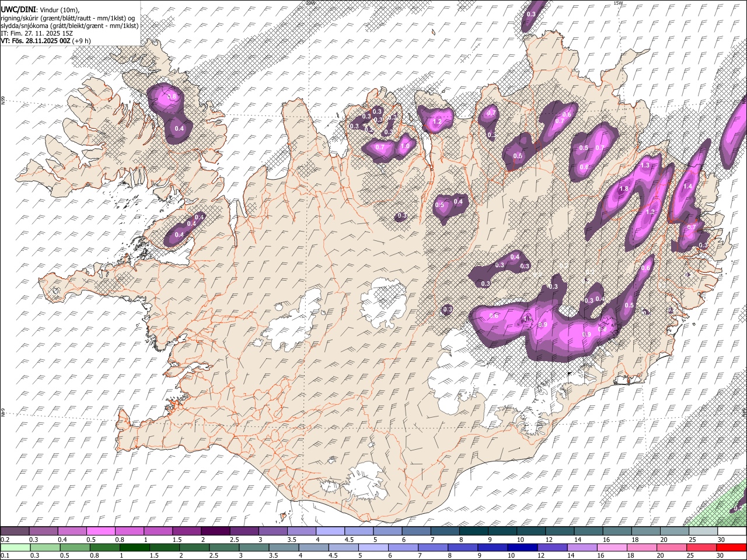Click the 0.2 value on the map's southeast corner
747x560 pixels.
[738, 508]
